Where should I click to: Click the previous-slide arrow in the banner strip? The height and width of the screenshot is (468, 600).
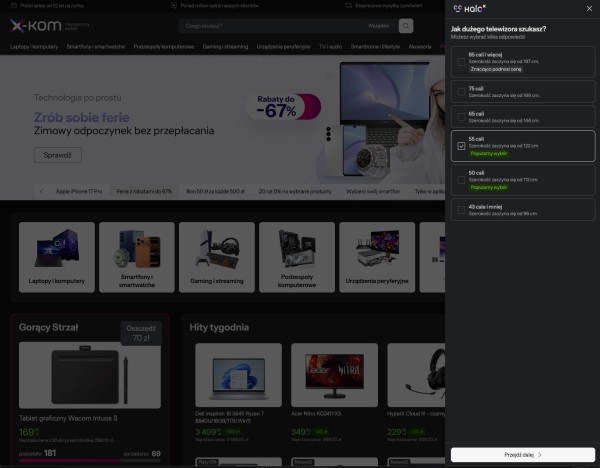click(x=41, y=191)
